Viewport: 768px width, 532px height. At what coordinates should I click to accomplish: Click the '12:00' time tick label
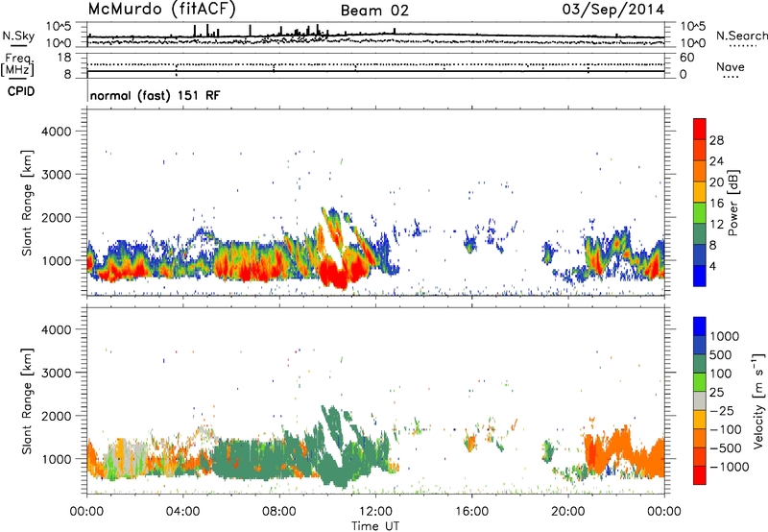pos(375,512)
